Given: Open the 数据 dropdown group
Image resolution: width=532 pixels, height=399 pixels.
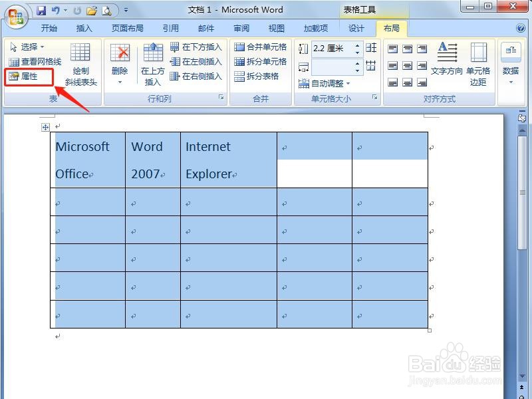Looking at the screenshot, I should point(511,64).
